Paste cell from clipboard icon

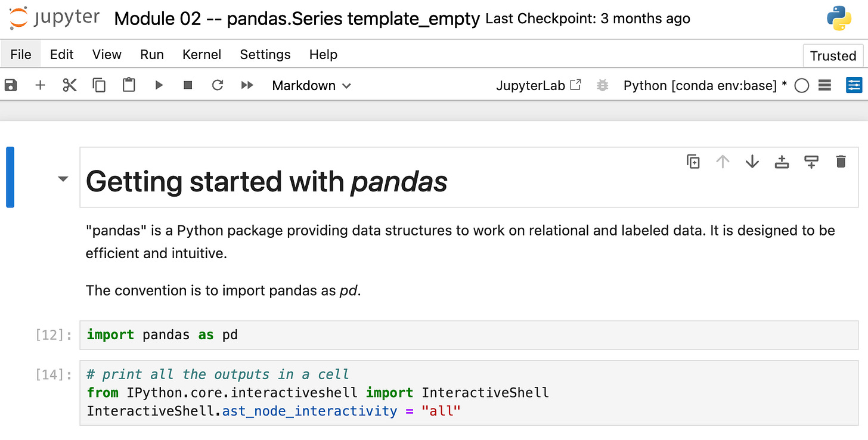[129, 85]
